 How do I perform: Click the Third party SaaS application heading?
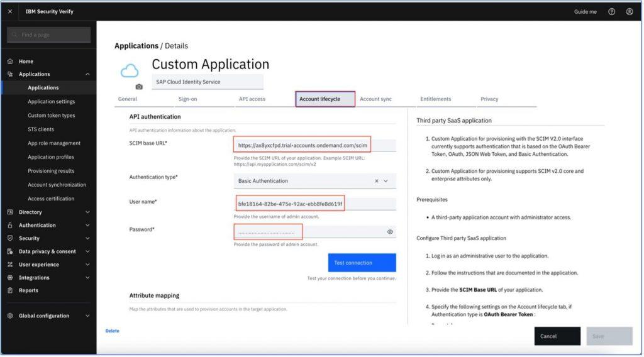pyautogui.click(x=454, y=121)
